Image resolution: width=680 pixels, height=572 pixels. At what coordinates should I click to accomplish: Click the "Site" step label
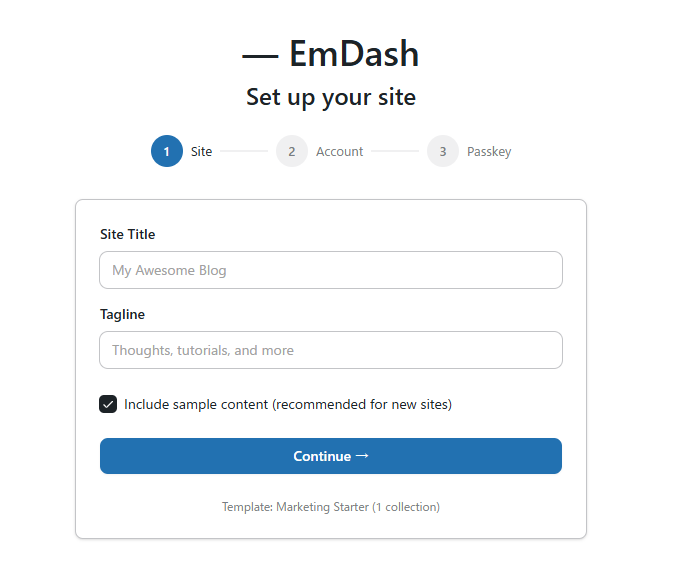click(202, 152)
